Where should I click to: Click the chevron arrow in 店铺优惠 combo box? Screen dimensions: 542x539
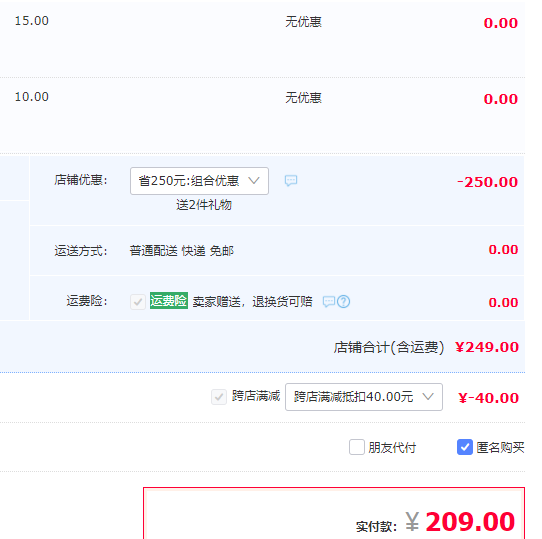click(254, 180)
